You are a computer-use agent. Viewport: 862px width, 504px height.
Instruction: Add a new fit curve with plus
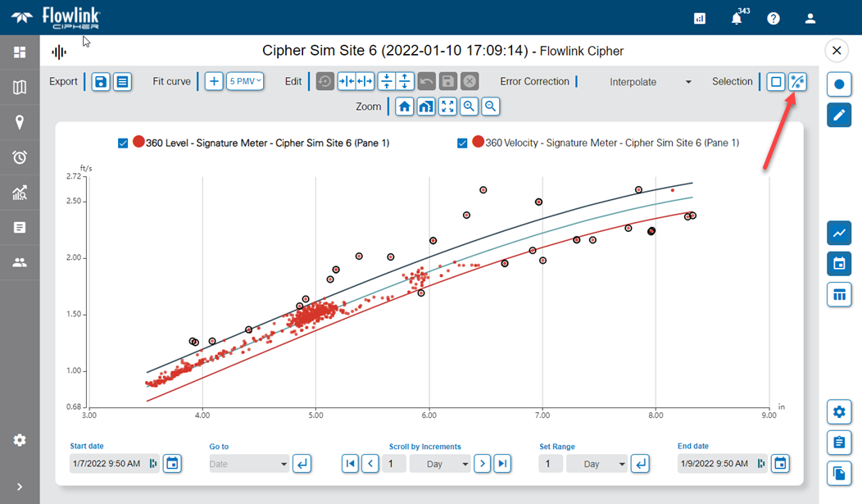(213, 82)
